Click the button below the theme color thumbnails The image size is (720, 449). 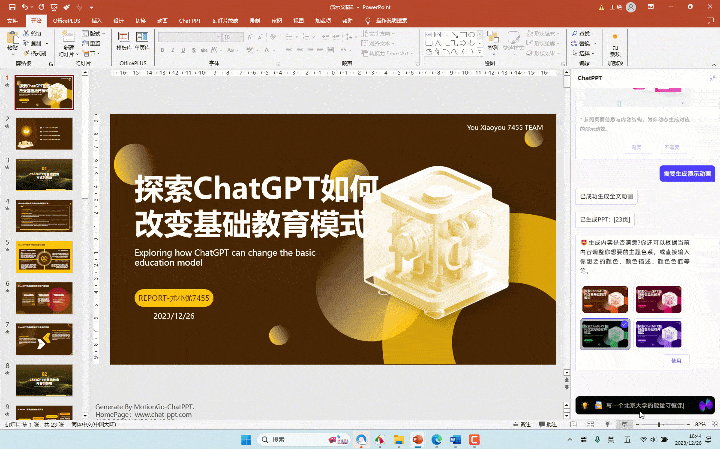676,360
